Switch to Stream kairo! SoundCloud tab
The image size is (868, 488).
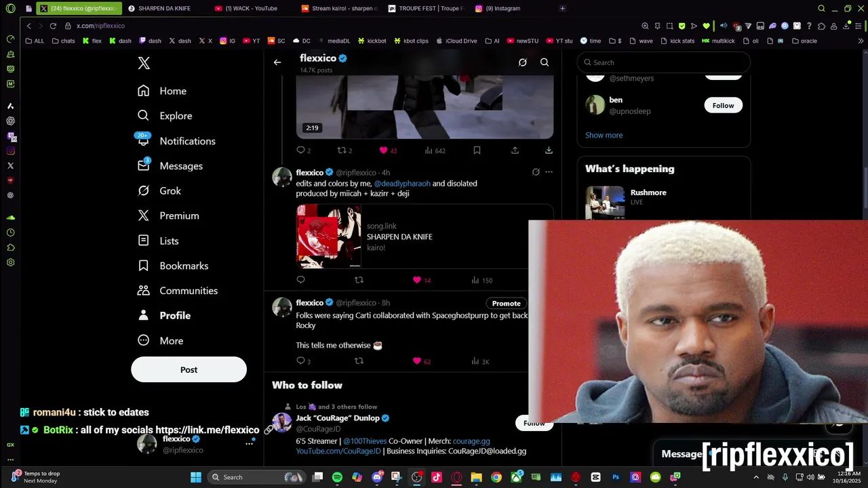coord(340,8)
